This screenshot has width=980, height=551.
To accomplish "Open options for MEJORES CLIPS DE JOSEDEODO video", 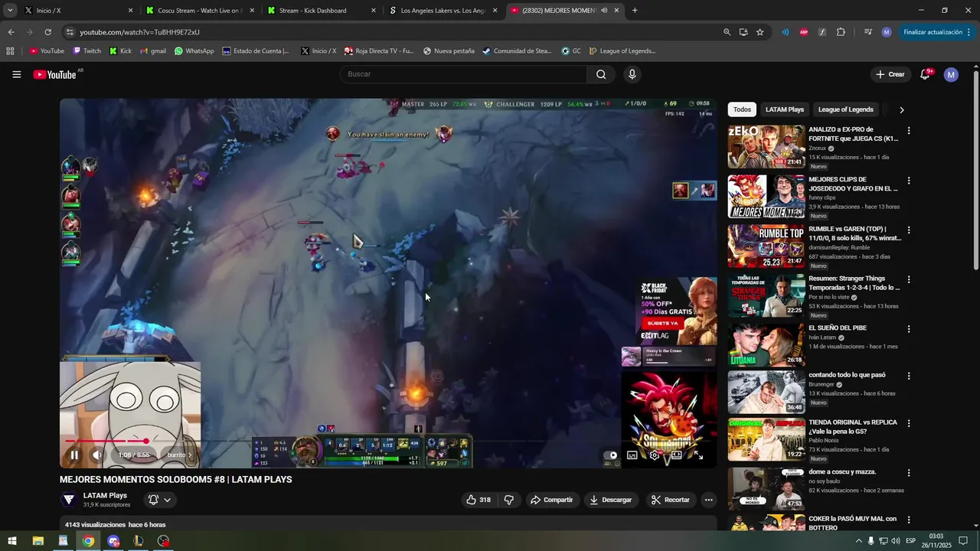I will (x=909, y=181).
